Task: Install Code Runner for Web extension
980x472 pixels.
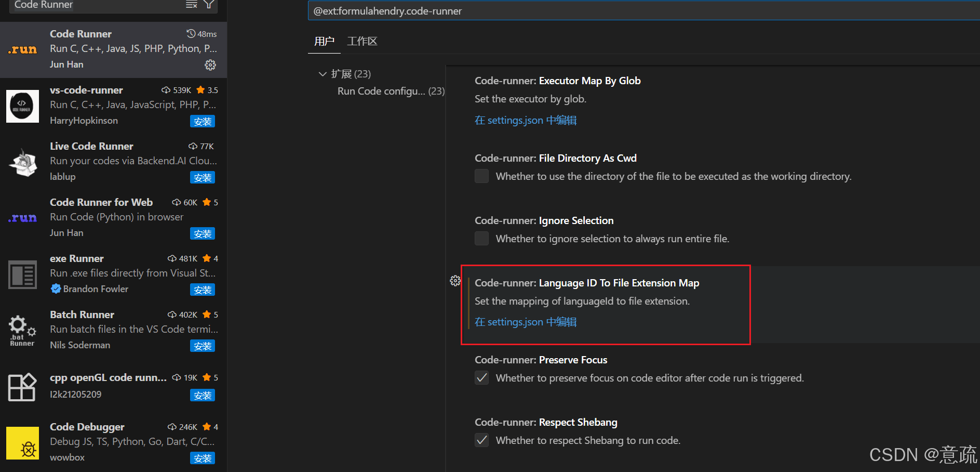Action: point(203,234)
